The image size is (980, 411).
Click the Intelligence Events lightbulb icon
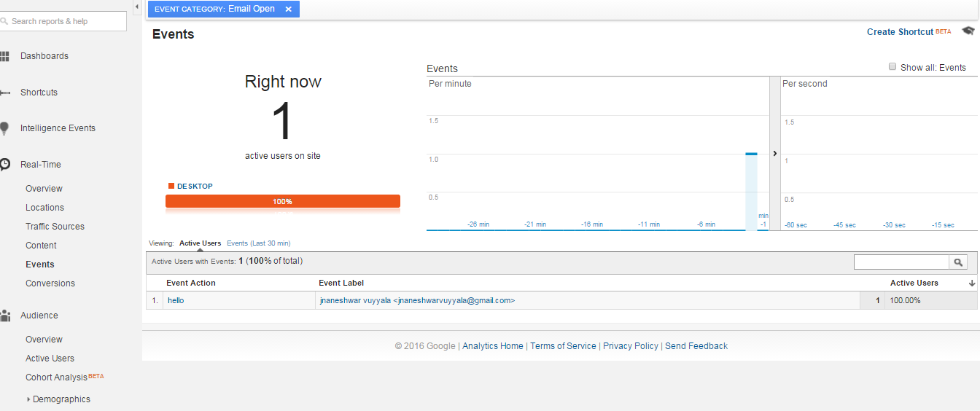4,128
